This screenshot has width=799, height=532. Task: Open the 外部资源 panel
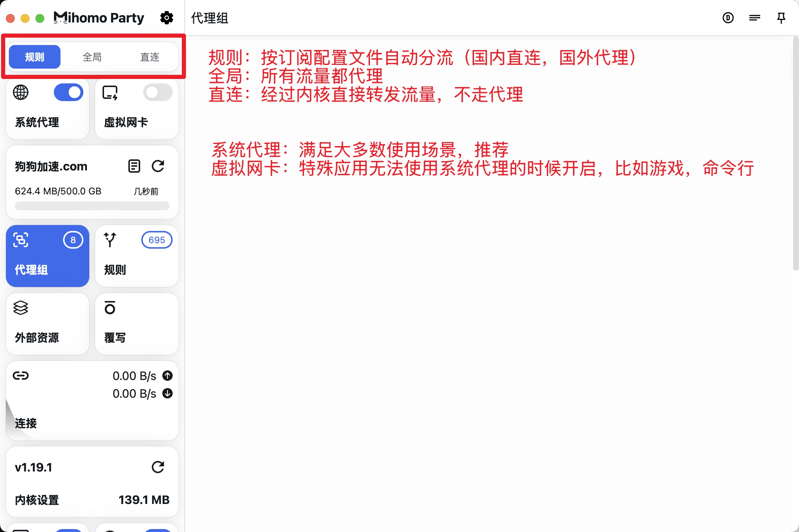point(47,324)
